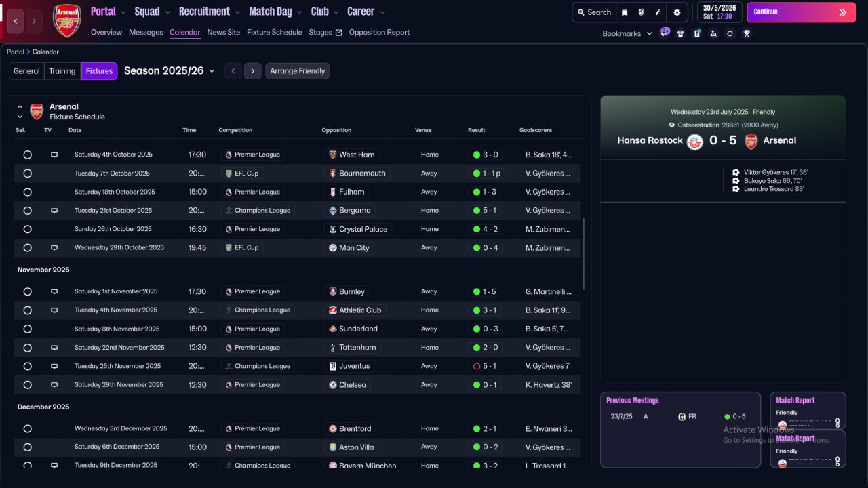Click the shirt icon in the bookmarks bar
The width and height of the screenshot is (868, 488).
click(x=681, y=33)
